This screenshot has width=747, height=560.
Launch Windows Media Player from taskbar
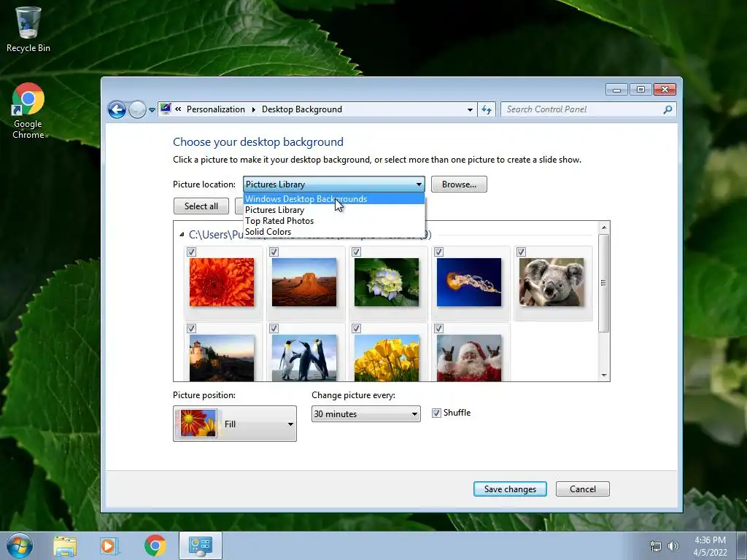[x=109, y=545]
